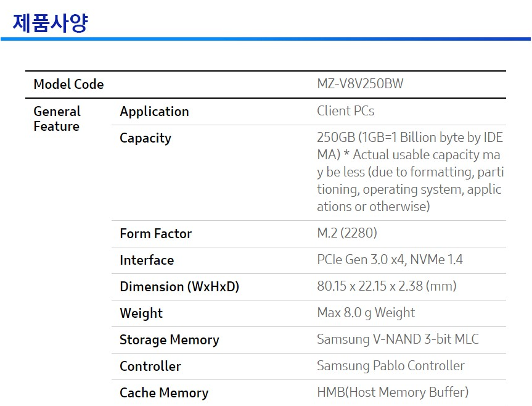Select '80.15 x 22.15 x 2.38 (mm)' value
The image size is (532, 406).
click(387, 286)
